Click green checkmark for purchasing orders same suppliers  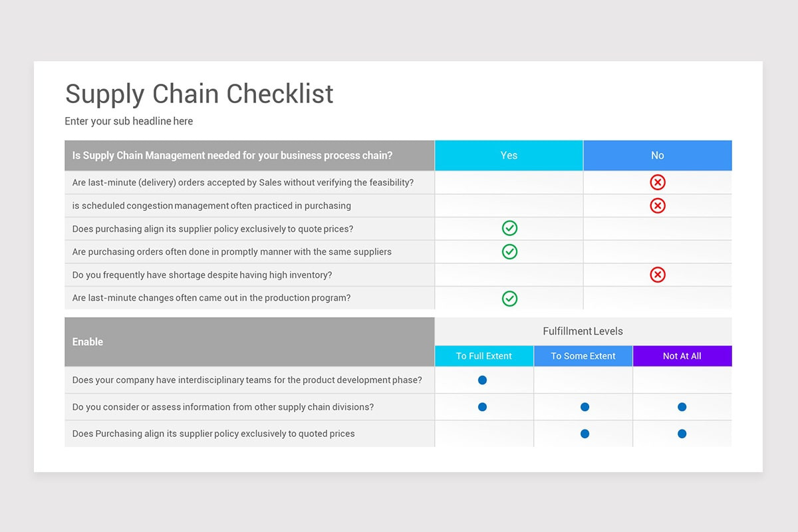coord(509,251)
